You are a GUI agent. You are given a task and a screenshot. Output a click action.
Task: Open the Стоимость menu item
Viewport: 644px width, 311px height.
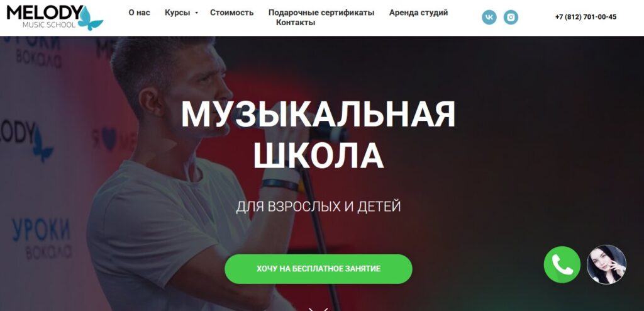pos(231,13)
